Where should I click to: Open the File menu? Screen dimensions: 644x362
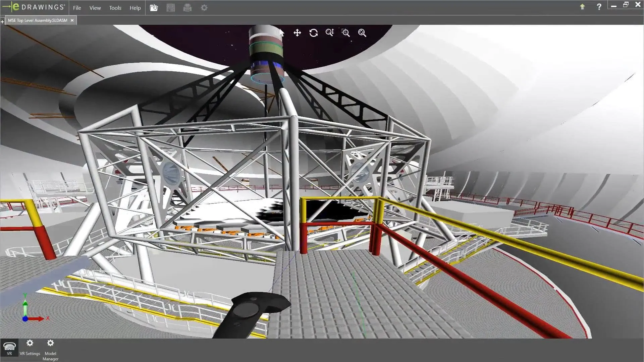[77, 8]
